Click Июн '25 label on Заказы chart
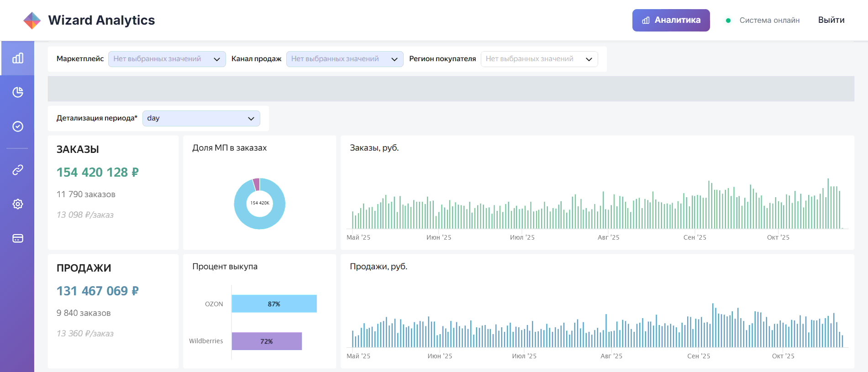Screen dimensions: 868x372 click(439, 237)
